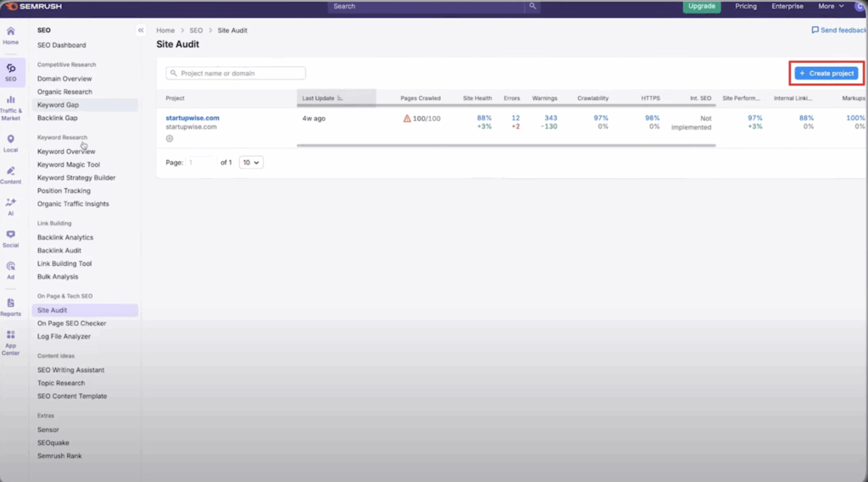Click the top search magnifier icon
This screenshot has width=868, height=482.
pos(532,6)
